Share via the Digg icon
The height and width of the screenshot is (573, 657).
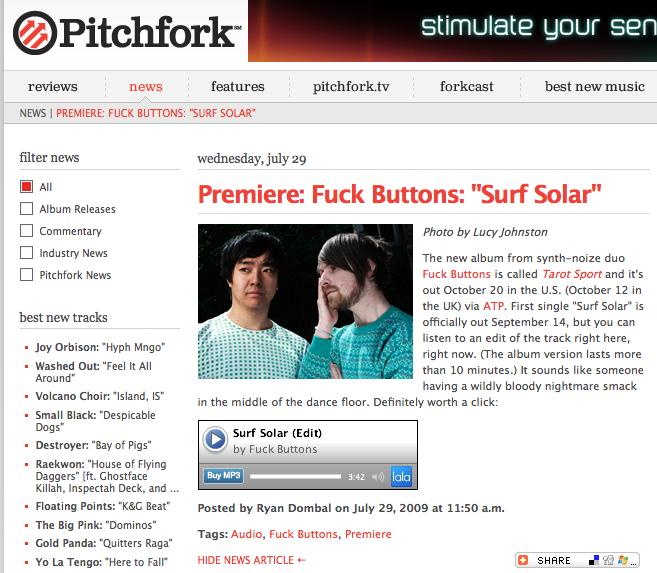click(608, 560)
